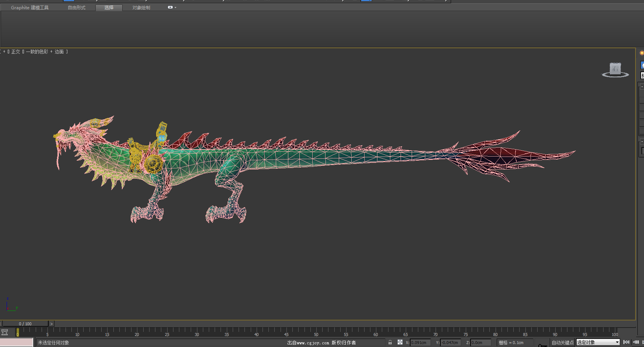Click the ViewCube in the viewport
This screenshot has width=644, height=347.
pos(615,68)
